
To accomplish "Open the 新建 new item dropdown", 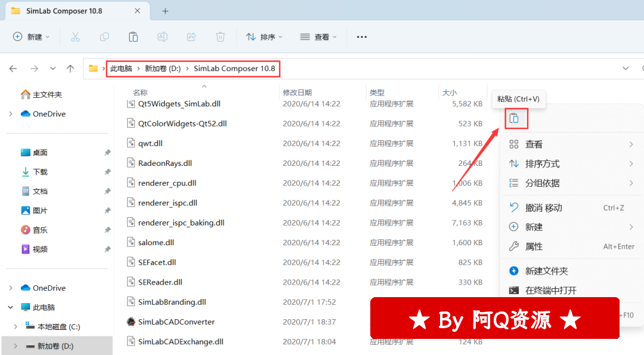I will 31,37.
